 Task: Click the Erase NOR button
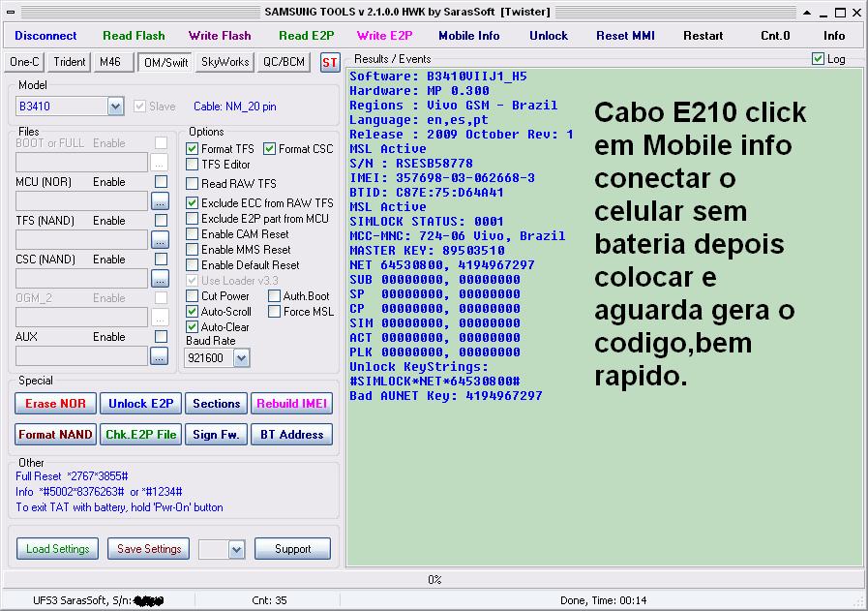tap(55, 404)
